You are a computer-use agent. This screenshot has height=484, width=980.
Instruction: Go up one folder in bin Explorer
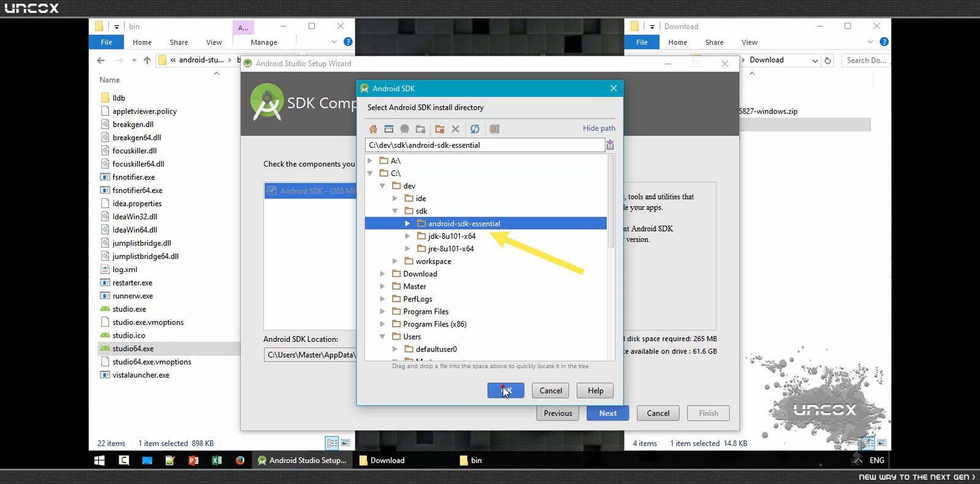pos(147,60)
